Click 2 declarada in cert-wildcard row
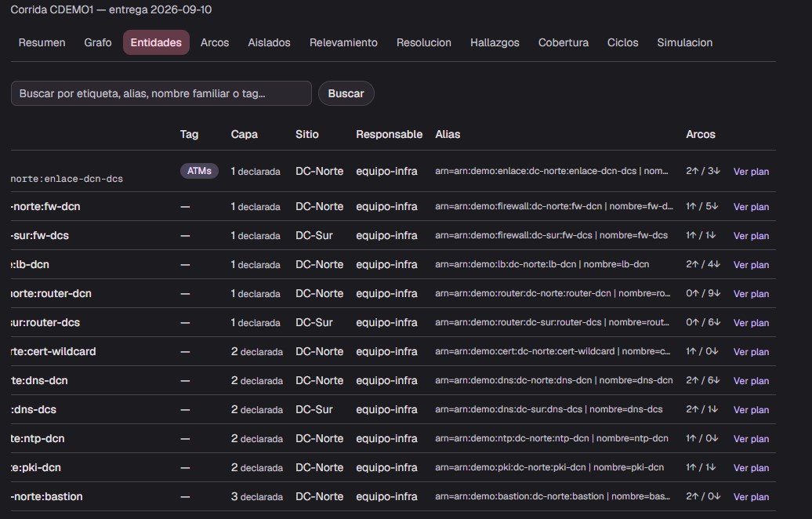Viewport: 812px width, 519px height. coord(257,351)
